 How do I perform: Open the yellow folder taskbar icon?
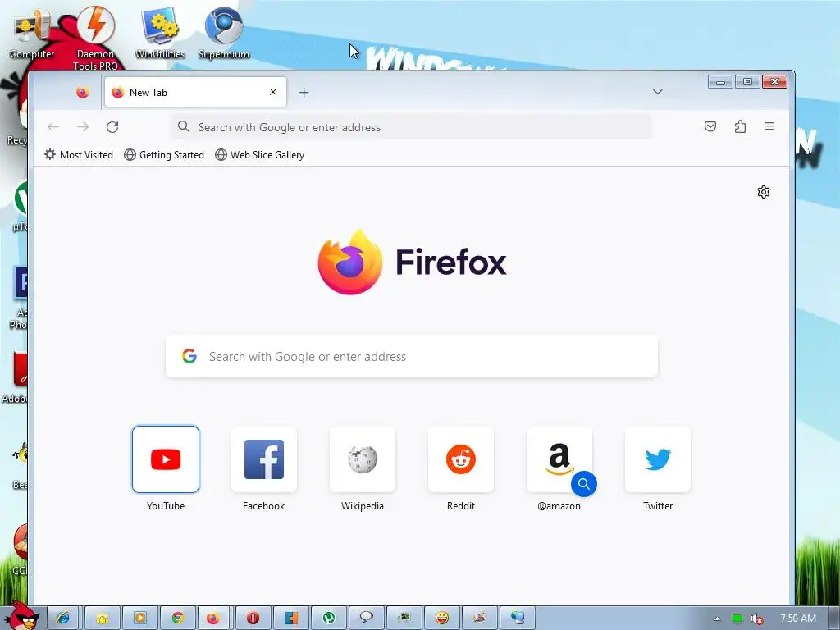pyautogui.click(x=102, y=618)
